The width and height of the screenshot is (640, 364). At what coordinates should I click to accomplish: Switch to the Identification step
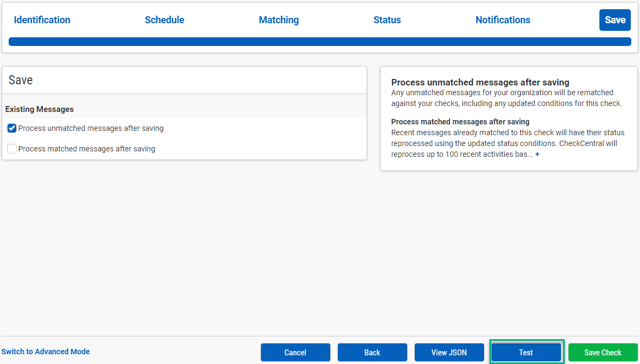coord(42,20)
